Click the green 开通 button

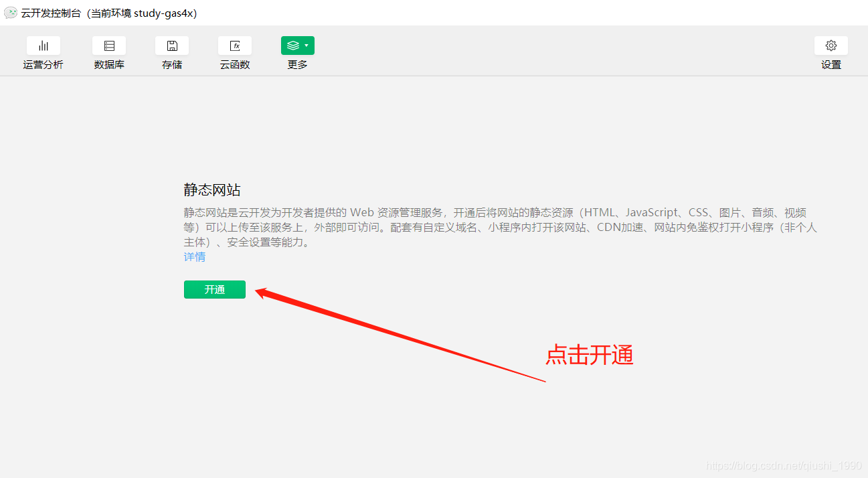click(215, 289)
